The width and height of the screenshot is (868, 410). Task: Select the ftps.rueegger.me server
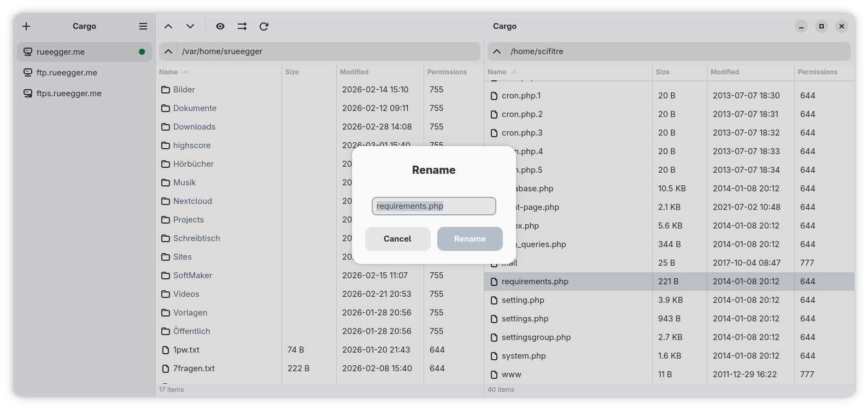click(85, 93)
